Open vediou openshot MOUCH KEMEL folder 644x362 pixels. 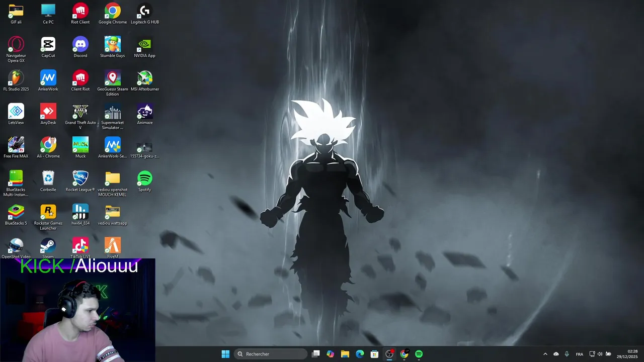point(113,184)
